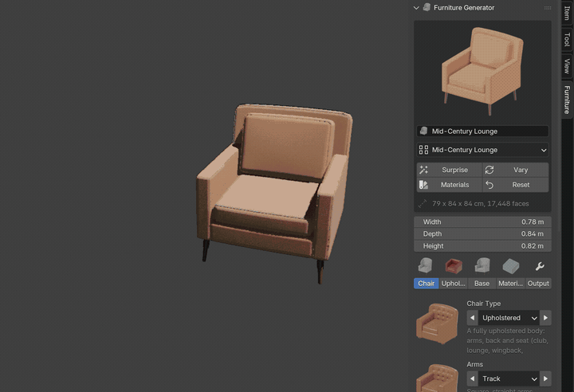Click the Surprise button
This screenshot has height=392, width=574.
point(449,170)
